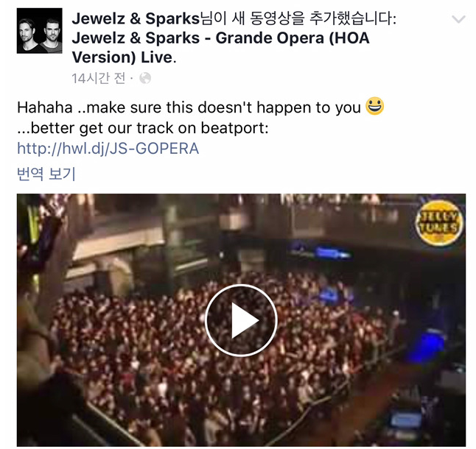Follow the http://hwl.dj/JS-GOPERA link
This screenshot has width=476, height=449.
(108, 149)
